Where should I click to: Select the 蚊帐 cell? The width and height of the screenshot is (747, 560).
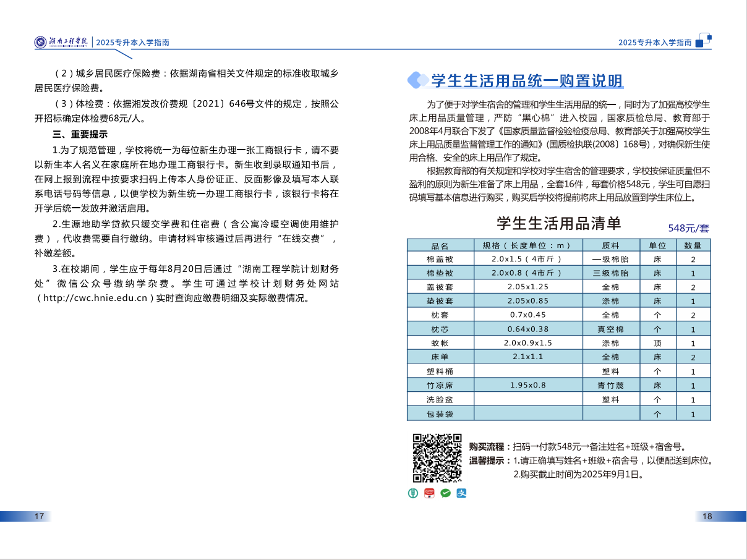point(440,343)
